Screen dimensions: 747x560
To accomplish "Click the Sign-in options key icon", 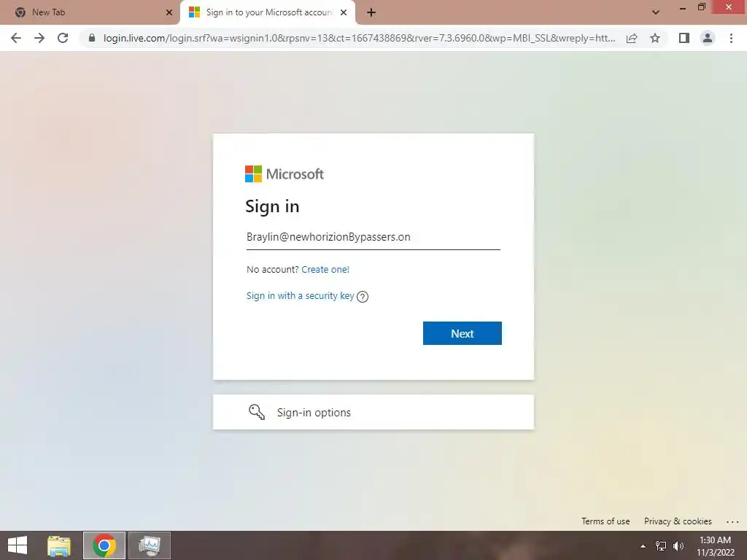I will pos(257,412).
